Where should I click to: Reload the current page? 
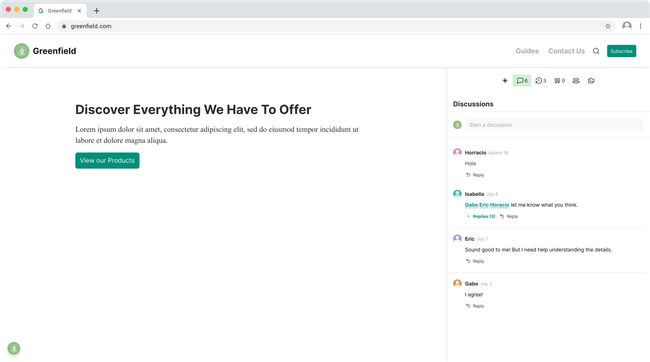[x=35, y=26]
